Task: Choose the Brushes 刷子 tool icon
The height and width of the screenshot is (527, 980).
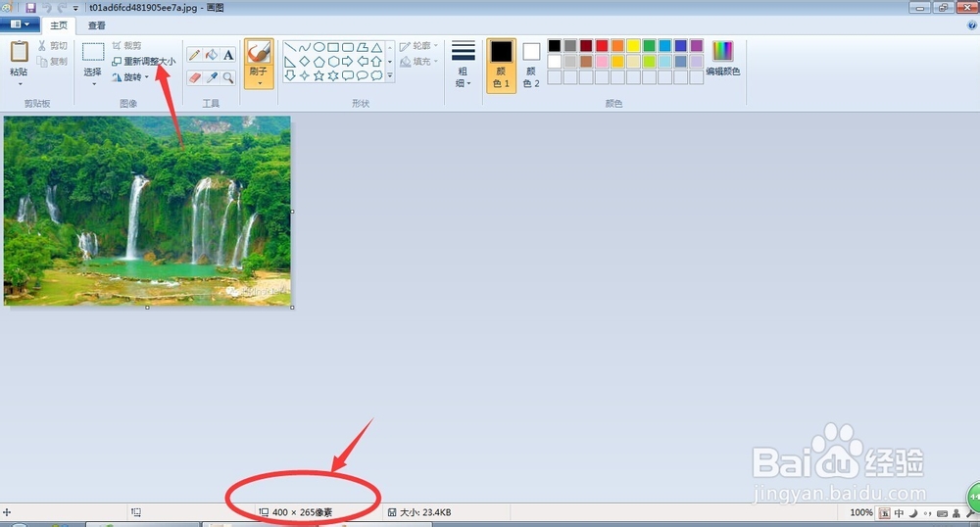Action: click(x=258, y=52)
